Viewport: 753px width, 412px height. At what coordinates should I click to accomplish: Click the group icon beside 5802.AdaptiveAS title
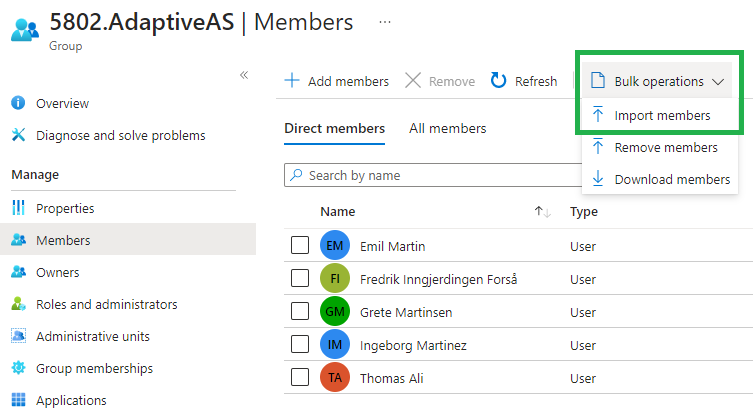pos(24,30)
